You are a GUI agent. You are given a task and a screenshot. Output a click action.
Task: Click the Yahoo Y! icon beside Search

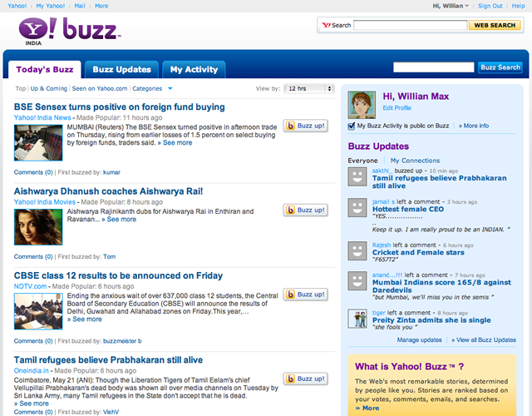click(x=326, y=25)
